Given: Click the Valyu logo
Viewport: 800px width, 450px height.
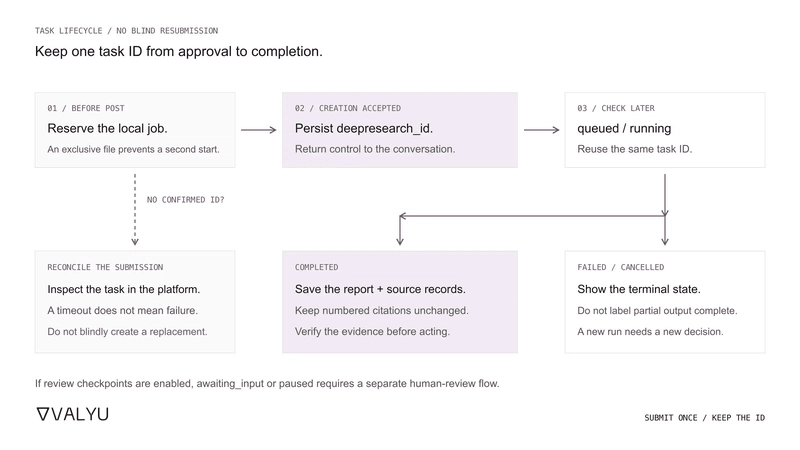Looking at the screenshot, I should (72, 414).
